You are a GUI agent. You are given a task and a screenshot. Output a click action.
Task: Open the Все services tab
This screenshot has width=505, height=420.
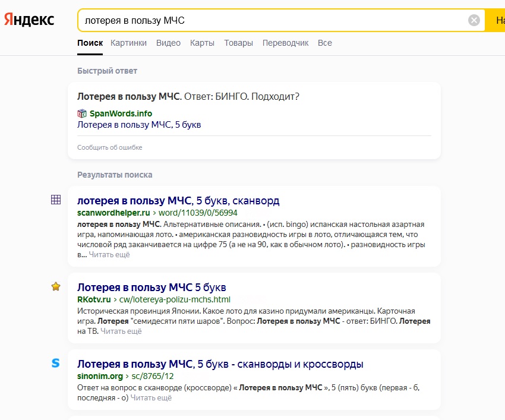(324, 43)
